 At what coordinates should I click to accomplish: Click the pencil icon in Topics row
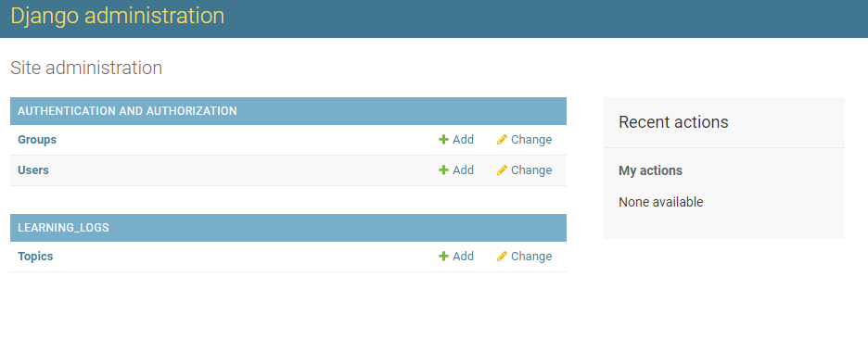502,257
